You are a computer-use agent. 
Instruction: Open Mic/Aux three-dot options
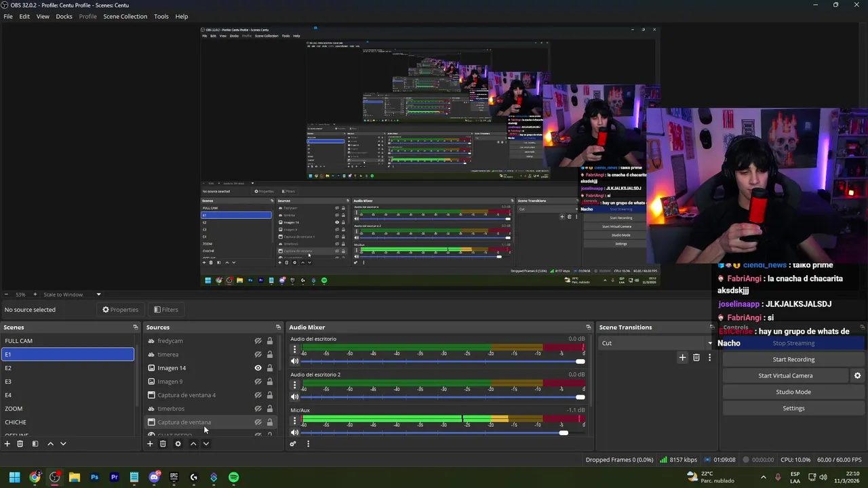pos(294,420)
